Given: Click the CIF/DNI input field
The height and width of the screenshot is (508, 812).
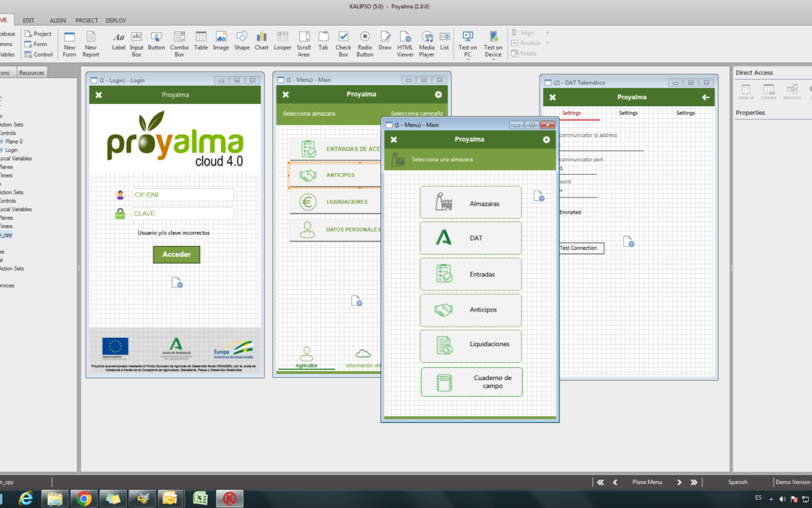Looking at the screenshot, I should tap(182, 195).
